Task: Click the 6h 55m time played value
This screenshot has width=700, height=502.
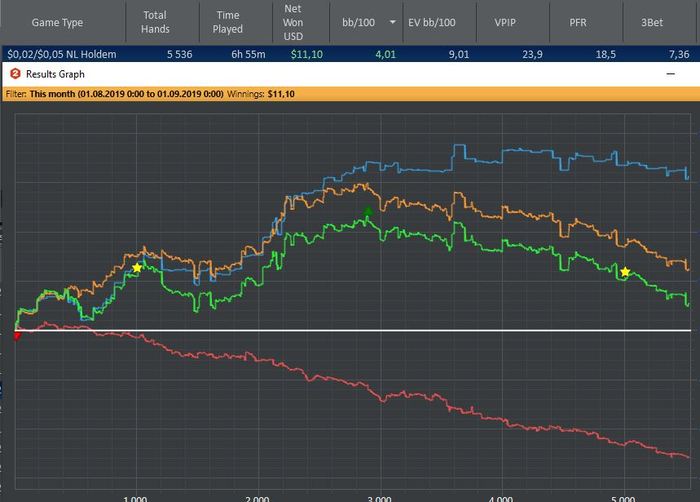Action: tap(248, 54)
